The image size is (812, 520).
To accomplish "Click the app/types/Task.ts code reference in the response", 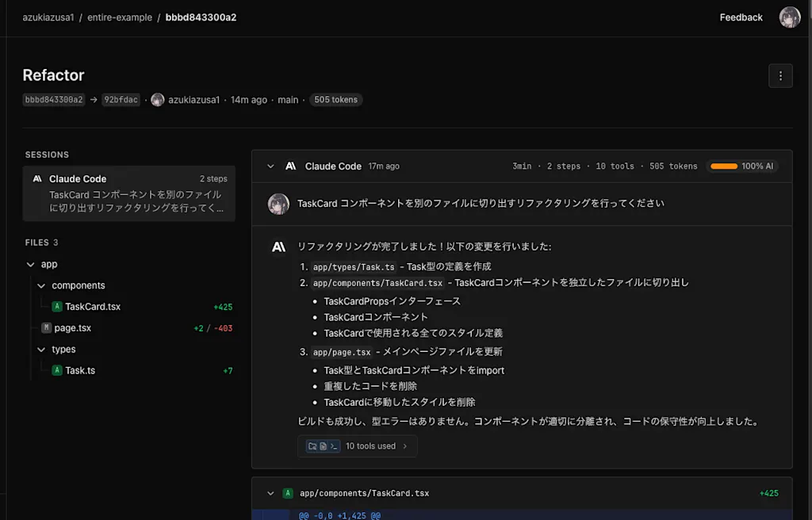I will point(354,267).
